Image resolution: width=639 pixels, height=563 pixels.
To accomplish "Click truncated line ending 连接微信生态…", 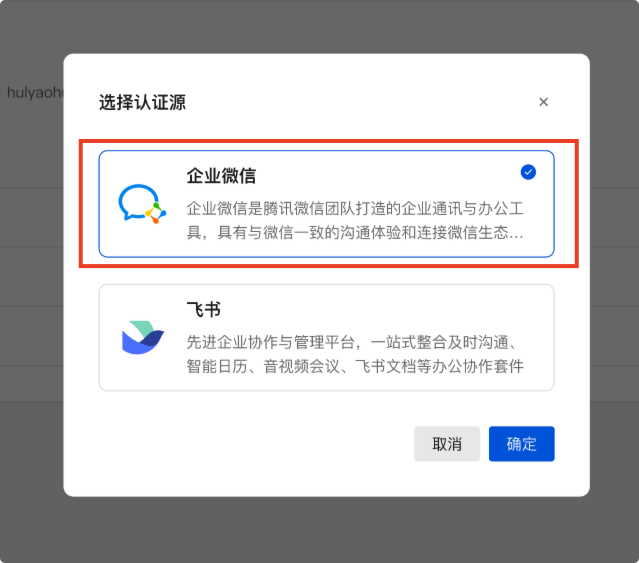I will (355, 233).
